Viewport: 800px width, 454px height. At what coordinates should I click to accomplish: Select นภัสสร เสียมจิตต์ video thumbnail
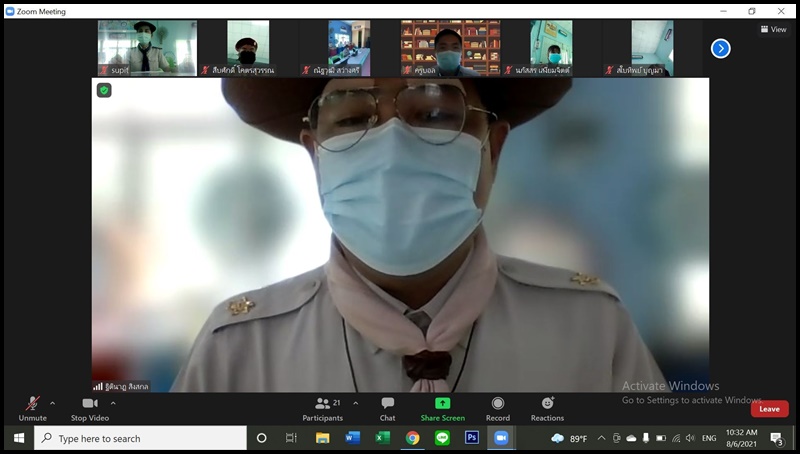[x=552, y=48]
